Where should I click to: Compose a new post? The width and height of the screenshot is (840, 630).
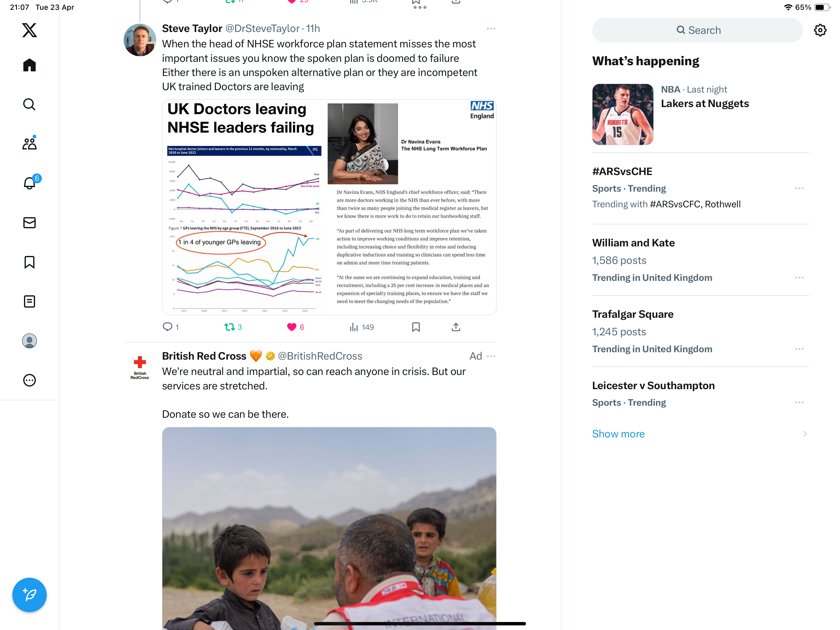point(29,595)
